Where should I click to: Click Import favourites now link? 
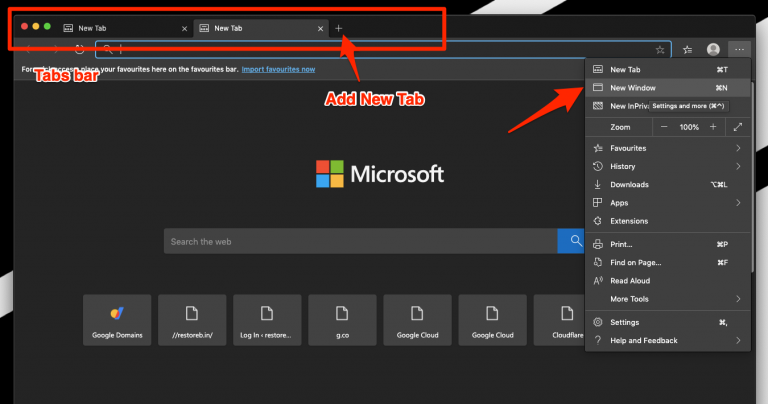point(278,69)
